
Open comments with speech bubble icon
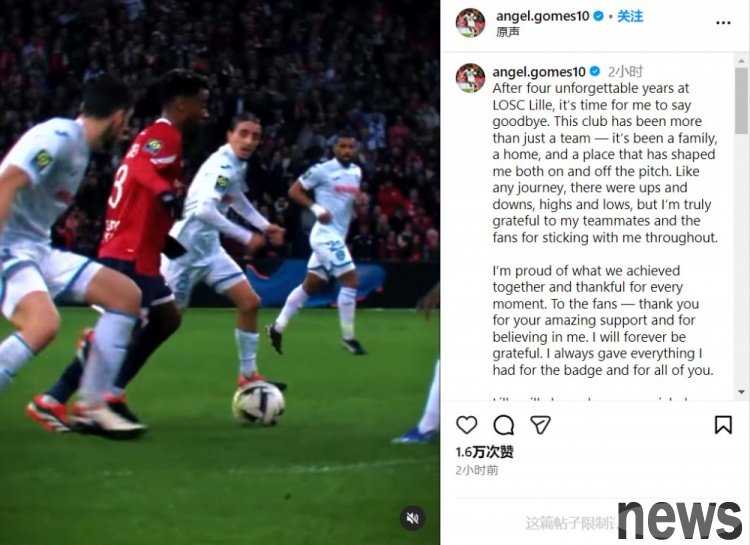coord(504,424)
